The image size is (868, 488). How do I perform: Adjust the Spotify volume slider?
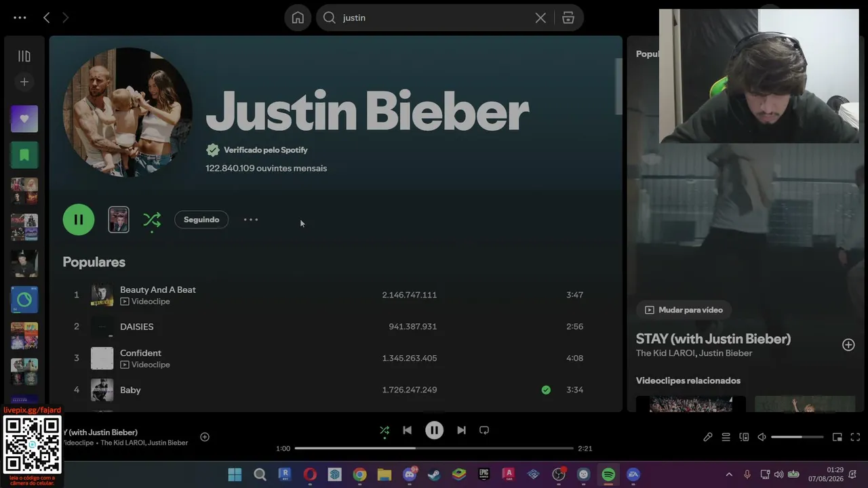coord(797,437)
